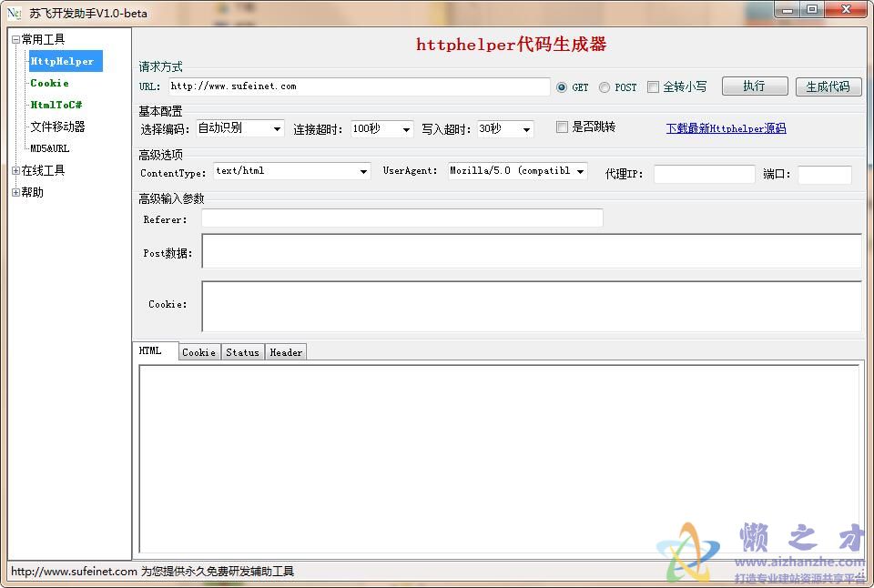Image resolution: width=874 pixels, height=588 pixels.
Task: Click the 执行 execute button
Action: click(755, 86)
